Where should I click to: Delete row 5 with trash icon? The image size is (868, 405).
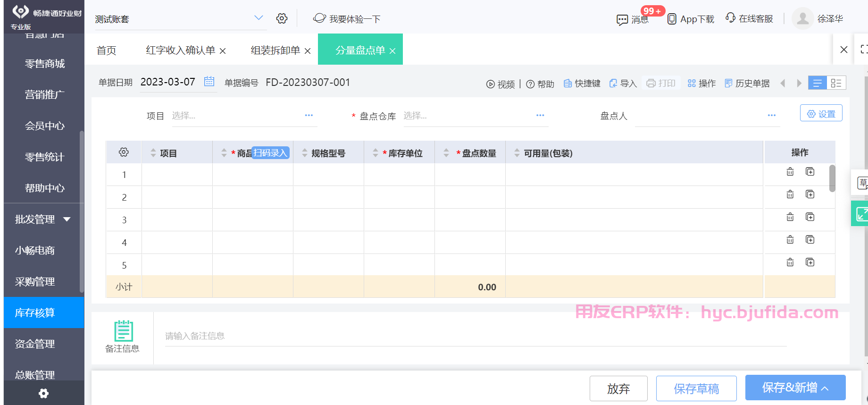tap(790, 262)
